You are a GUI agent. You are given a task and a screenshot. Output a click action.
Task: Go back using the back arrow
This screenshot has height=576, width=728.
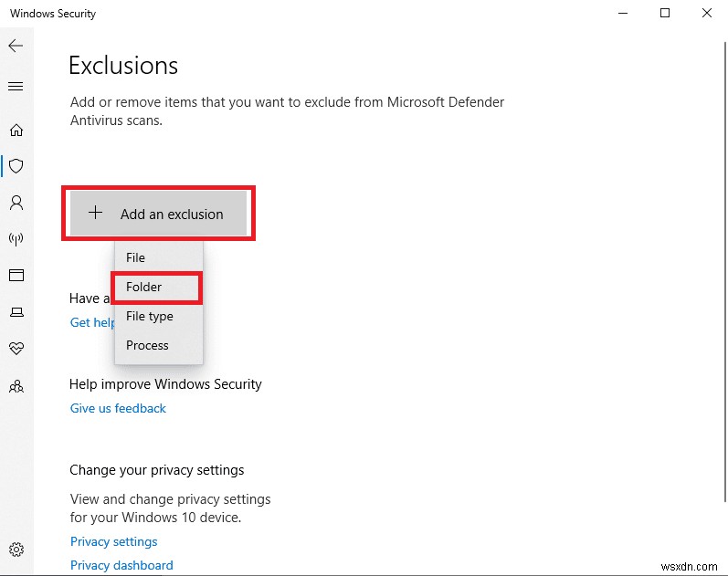(x=16, y=45)
